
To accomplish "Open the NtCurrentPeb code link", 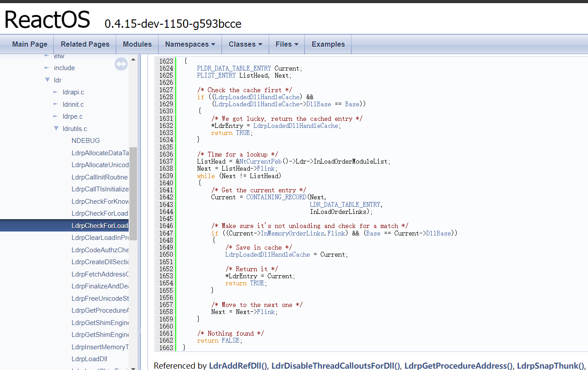I will coord(260,161).
